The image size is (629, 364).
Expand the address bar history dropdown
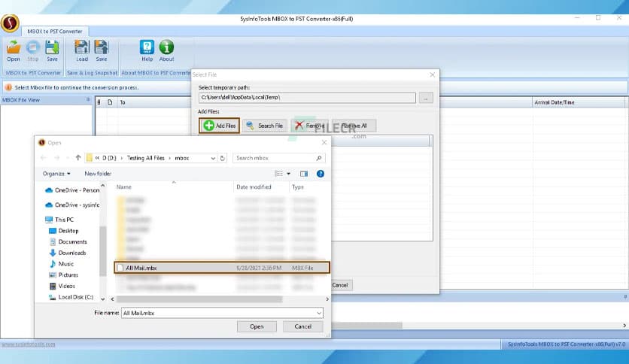[213, 159]
